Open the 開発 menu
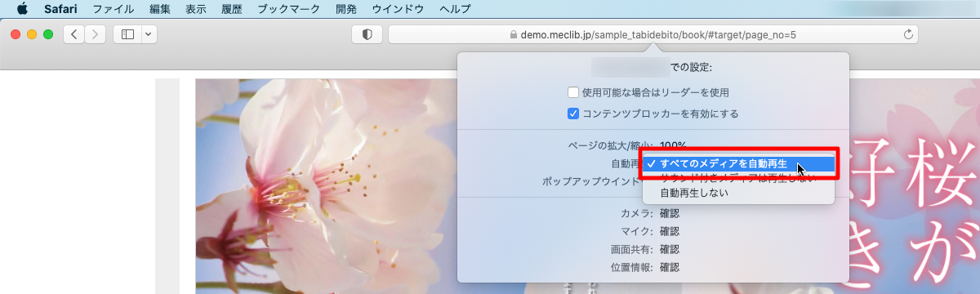Image resolution: width=980 pixels, height=294 pixels. pyautogui.click(x=346, y=9)
